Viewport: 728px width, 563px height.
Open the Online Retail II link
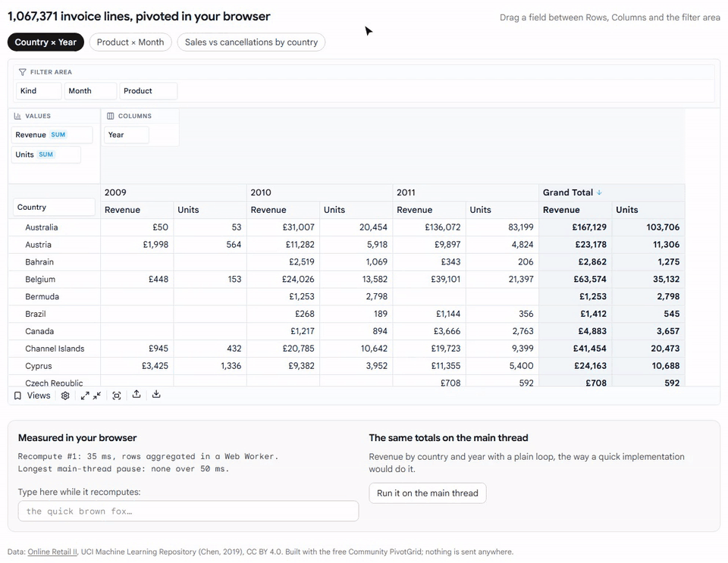pyautogui.click(x=52, y=552)
